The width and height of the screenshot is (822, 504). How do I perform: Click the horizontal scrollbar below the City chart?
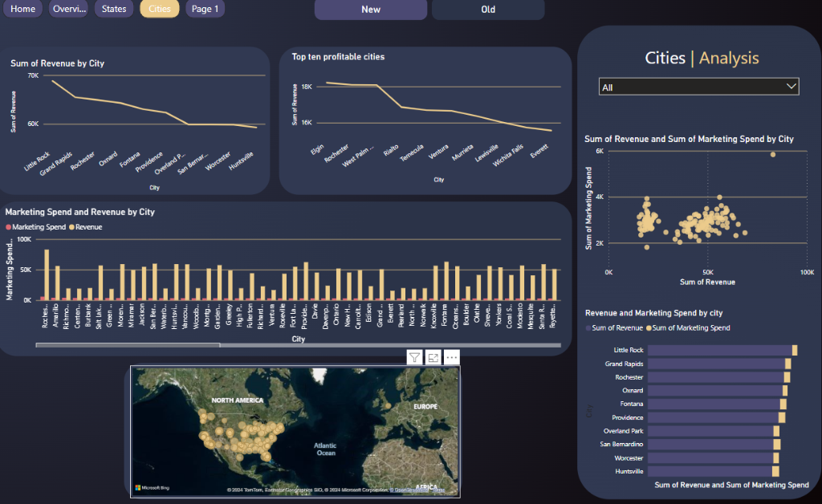point(128,344)
